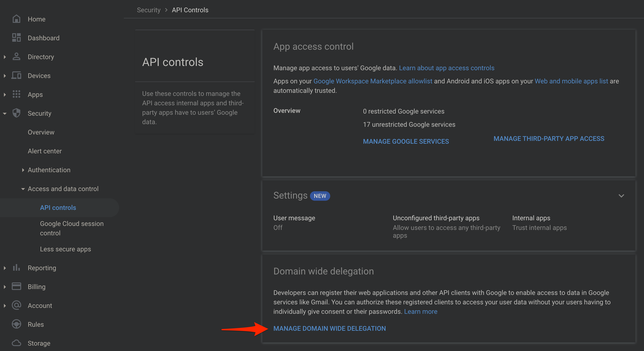Click the Home house icon
The height and width of the screenshot is (351, 644).
(x=16, y=19)
